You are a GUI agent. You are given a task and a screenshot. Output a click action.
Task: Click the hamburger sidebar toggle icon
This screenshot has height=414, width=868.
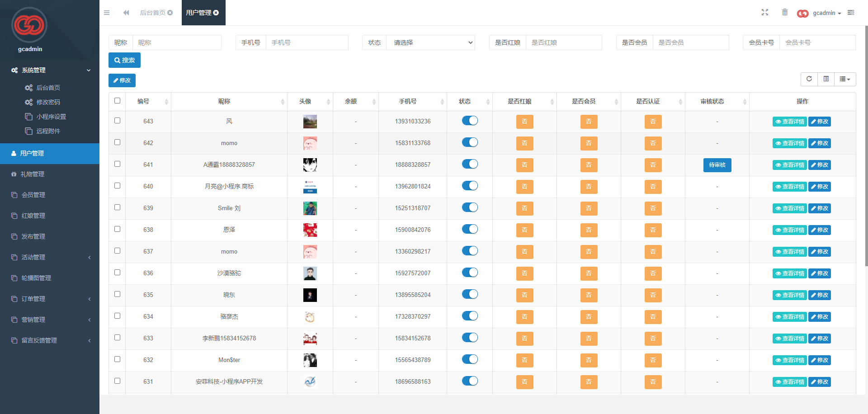tap(107, 13)
